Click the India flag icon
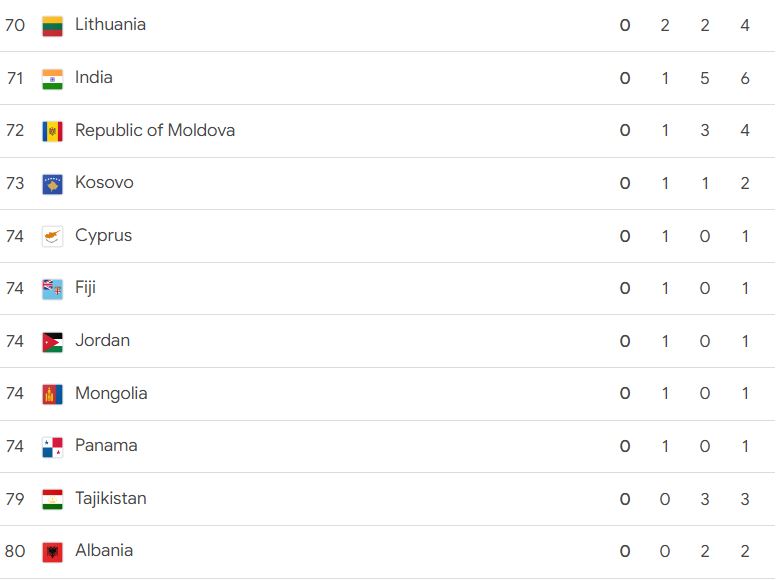 (x=52, y=79)
